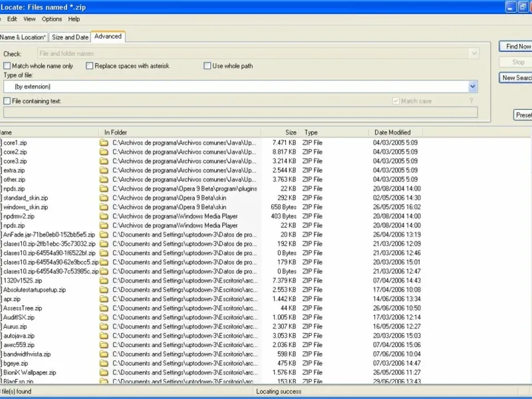Screen dimensions: 532x399
Task: Open the Type of file dropdown
Action: point(473,86)
